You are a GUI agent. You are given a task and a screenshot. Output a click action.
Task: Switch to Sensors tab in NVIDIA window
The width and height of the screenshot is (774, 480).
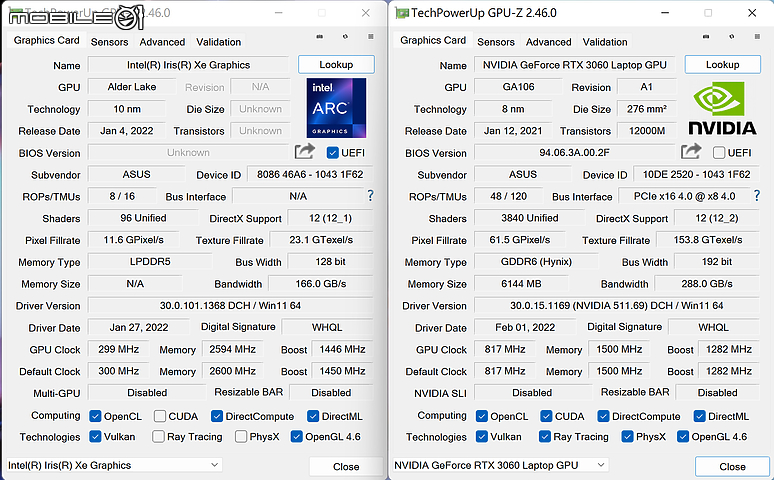click(x=496, y=42)
